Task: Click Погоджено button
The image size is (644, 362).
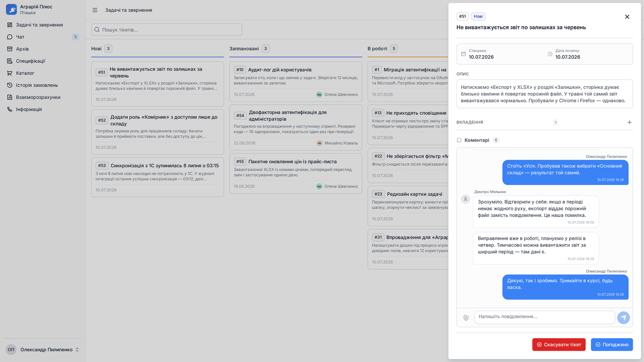Action: (612, 345)
